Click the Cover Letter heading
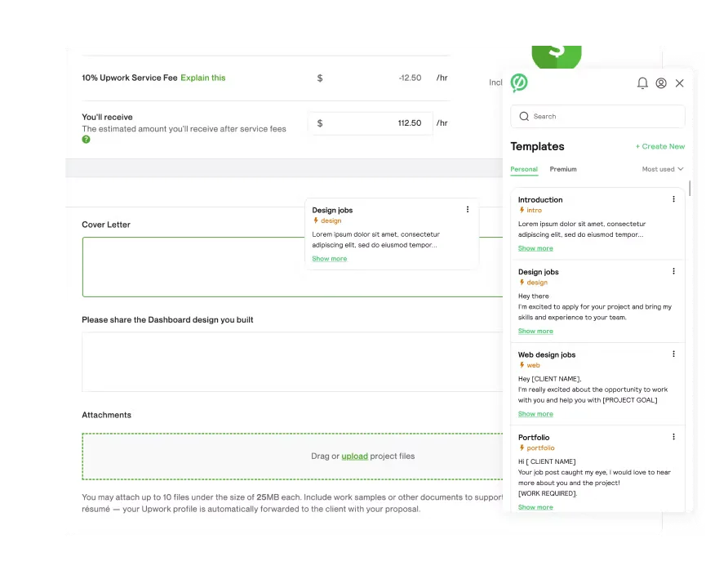 point(106,225)
